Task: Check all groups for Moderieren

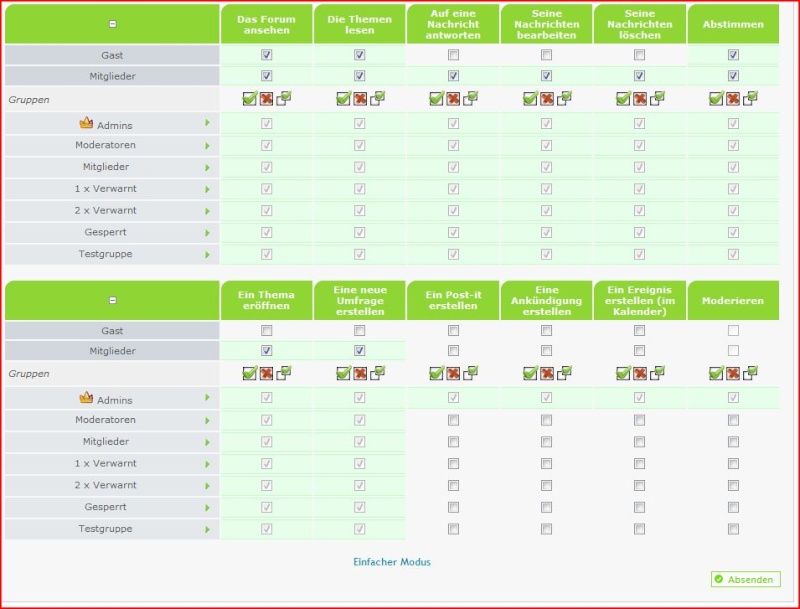Action: [x=716, y=373]
